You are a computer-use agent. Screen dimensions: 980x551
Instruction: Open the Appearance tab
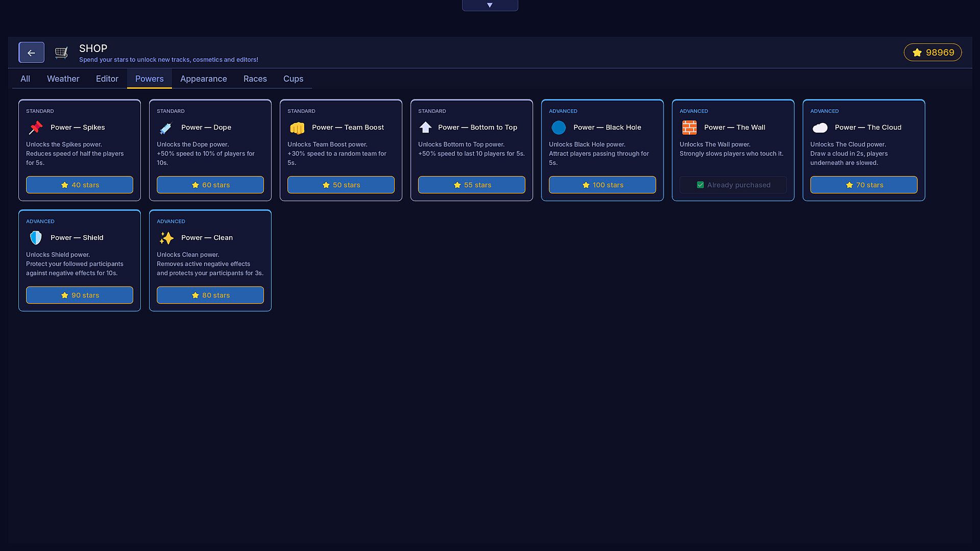point(204,79)
